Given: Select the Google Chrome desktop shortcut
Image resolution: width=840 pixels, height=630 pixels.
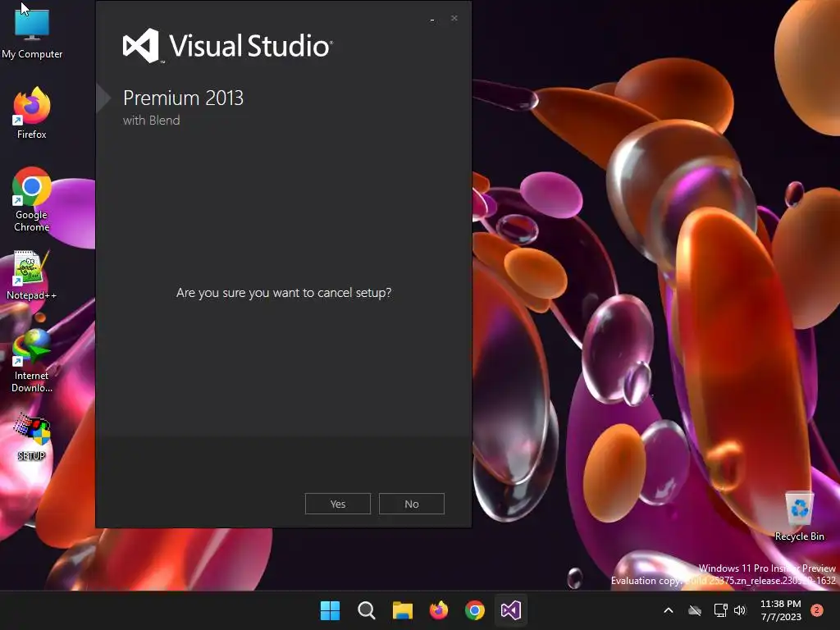Looking at the screenshot, I should (x=32, y=199).
